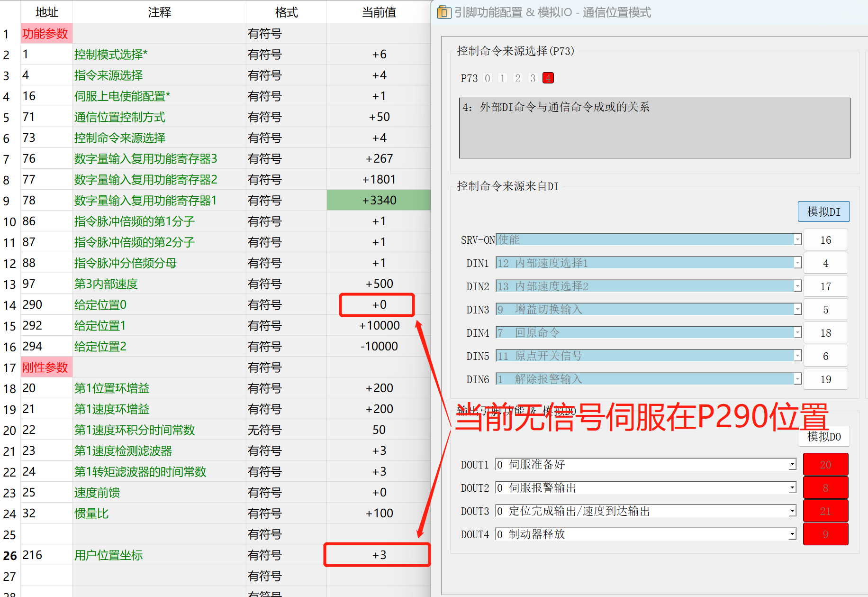
Task: Click 通信位置控制方式 value +50
Action: click(379, 117)
